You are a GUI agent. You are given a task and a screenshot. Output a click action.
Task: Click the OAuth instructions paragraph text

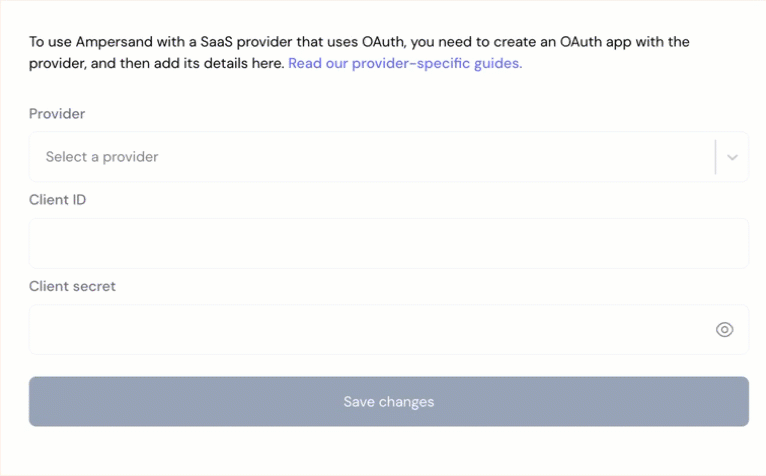359,52
